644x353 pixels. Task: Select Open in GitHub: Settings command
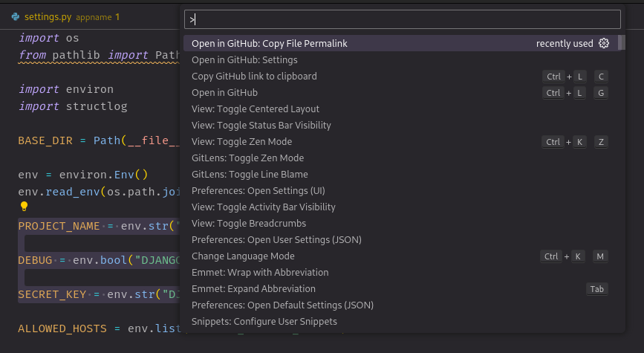400,59
